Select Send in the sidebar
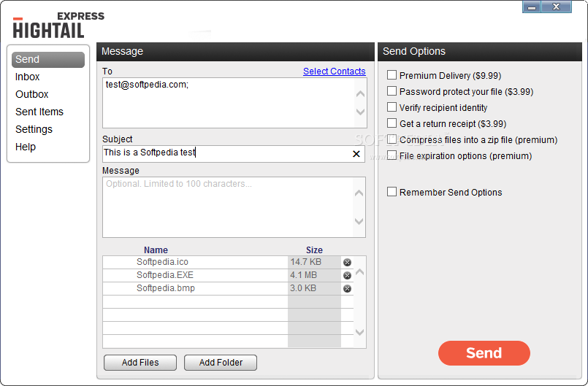Screen dimensions: 588x386 [x=48, y=60]
